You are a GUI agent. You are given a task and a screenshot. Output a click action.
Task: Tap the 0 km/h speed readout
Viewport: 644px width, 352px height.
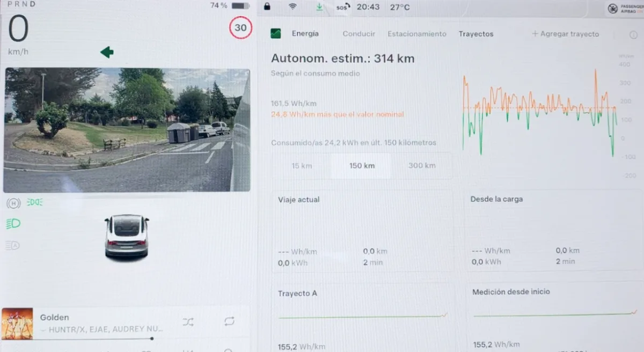pyautogui.click(x=18, y=34)
